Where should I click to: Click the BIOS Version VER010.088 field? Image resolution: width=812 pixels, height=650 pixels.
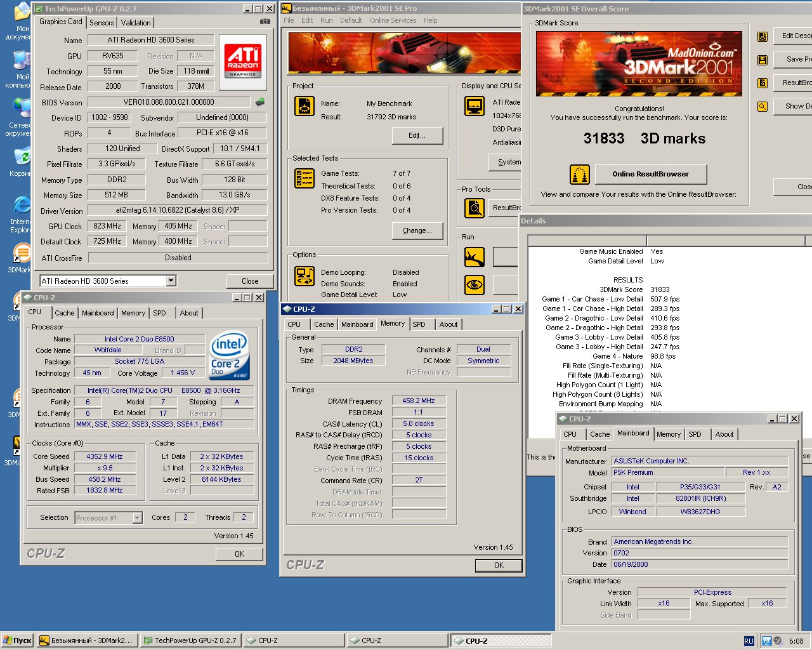tap(169, 102)
